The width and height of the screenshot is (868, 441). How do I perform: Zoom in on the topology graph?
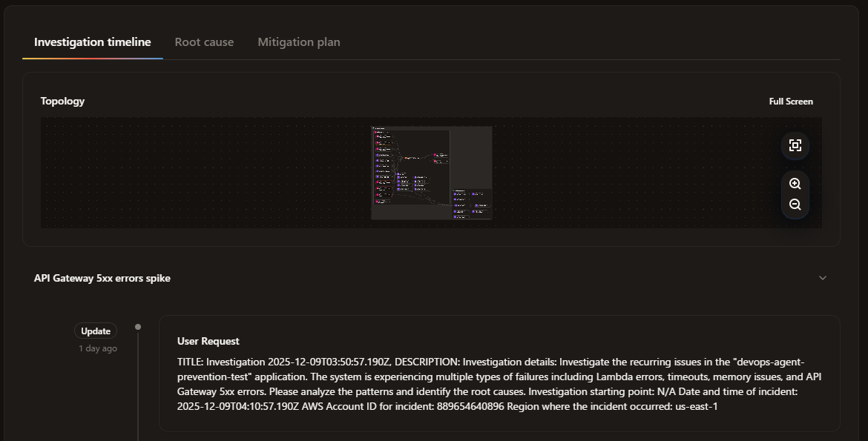(x=795, y=183)
